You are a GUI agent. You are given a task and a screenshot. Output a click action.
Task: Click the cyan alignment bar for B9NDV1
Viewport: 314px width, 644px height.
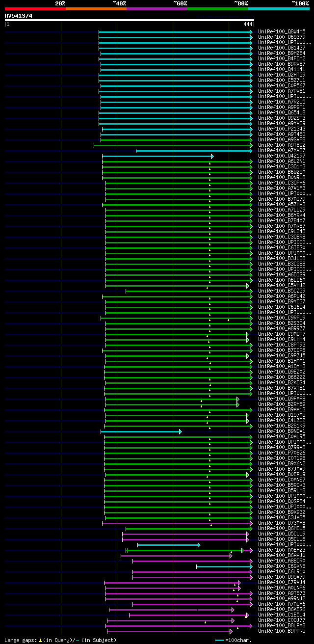click(141, 431)
